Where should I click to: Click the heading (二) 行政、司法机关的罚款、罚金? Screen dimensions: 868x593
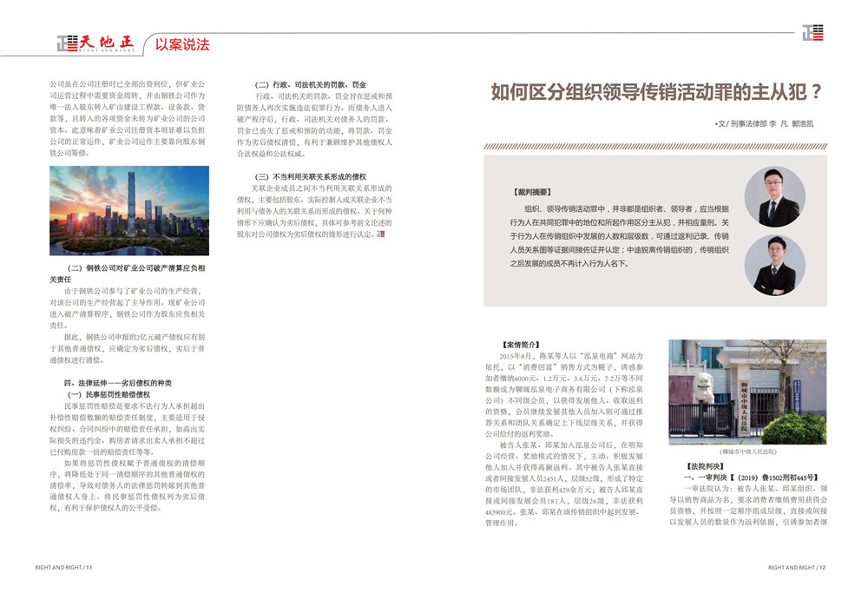tap(311, 85)
